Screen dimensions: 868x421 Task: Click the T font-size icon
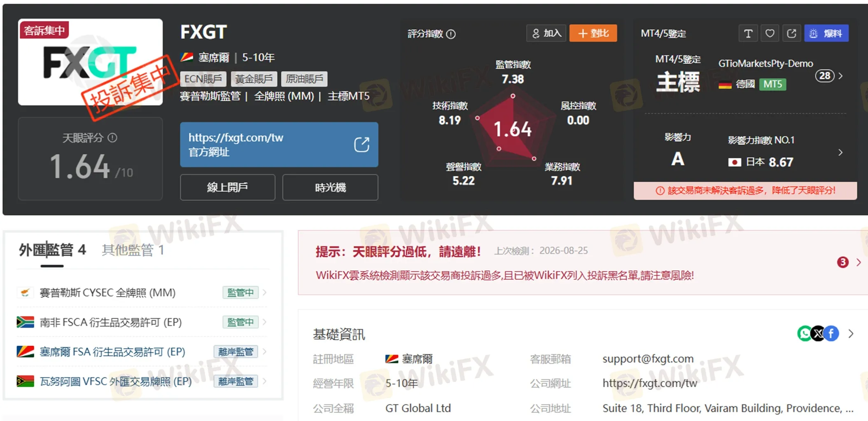point(748,33)
